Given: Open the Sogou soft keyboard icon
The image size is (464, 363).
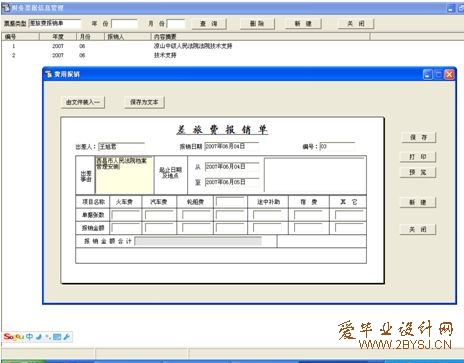Looking at the screenshot, I should [x=57, y=337].
